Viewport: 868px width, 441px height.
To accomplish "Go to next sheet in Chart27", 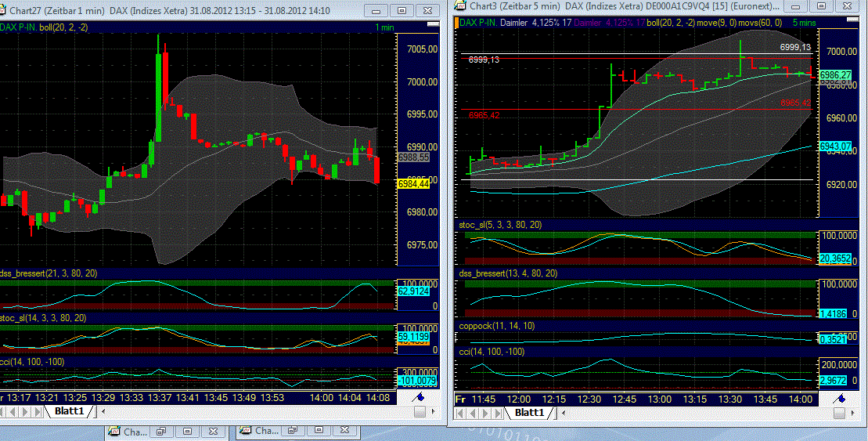I will click(x=26, y=412).
